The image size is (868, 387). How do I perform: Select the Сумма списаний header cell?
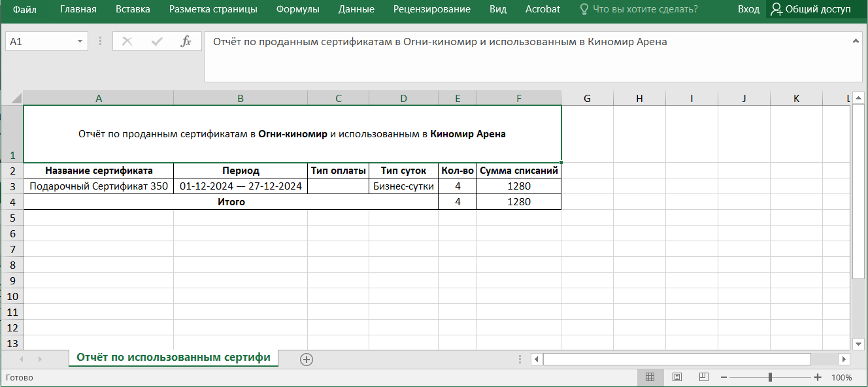point(519,171)
